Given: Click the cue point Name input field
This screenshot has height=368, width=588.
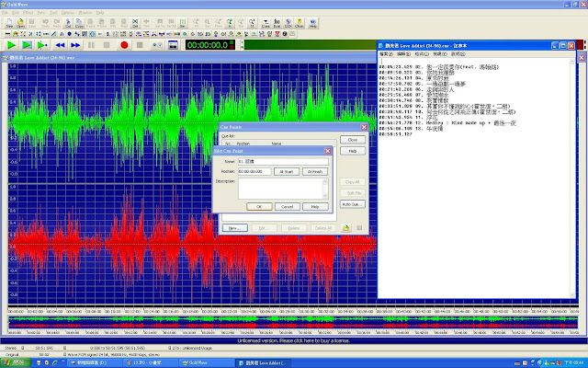Looking at the screenshot, I should point(282,160).
